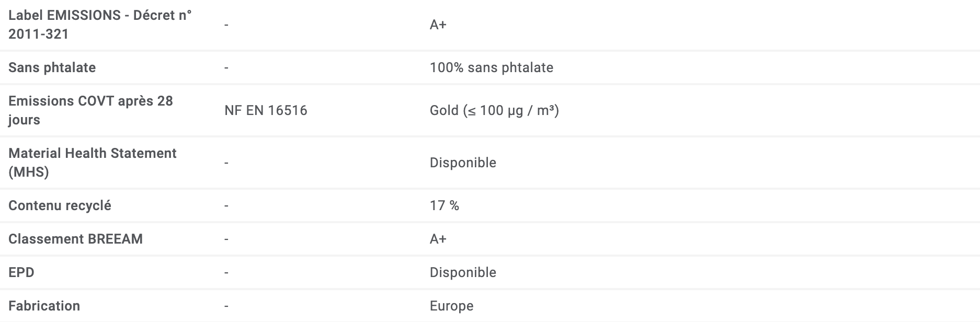Select the "17 %" recycled content value
Viewport: 980px width, 322px height.
444,205
